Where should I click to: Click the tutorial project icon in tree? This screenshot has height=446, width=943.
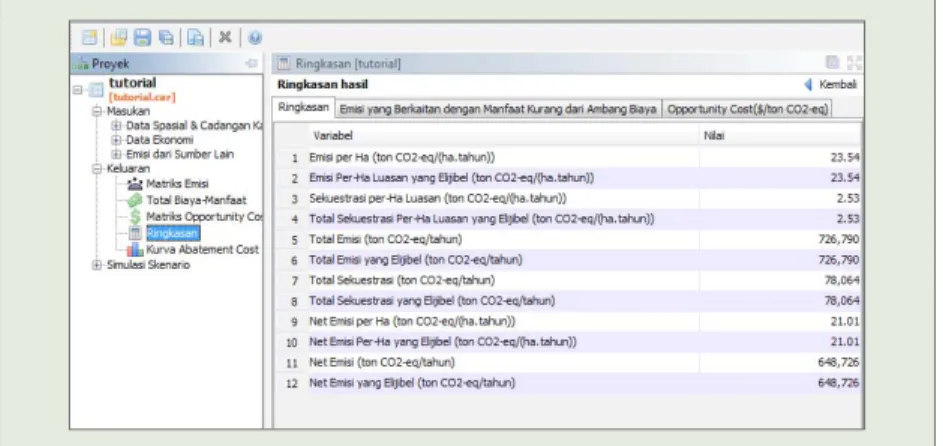pyautogui.click(x=96, y=91)
